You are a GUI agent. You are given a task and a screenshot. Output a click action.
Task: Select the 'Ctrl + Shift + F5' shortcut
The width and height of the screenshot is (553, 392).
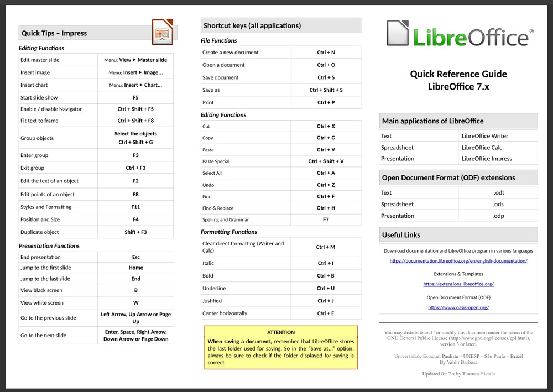[135, 109]
